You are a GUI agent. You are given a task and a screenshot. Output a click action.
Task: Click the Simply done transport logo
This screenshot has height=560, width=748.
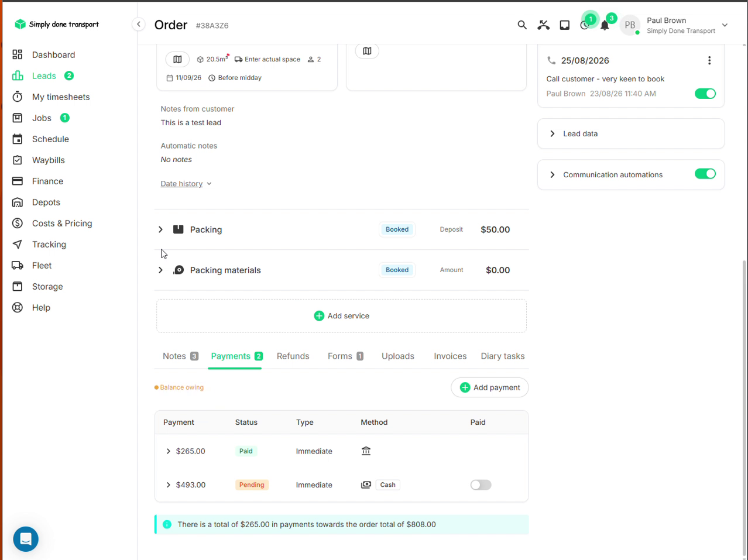(x=57, y=24)
